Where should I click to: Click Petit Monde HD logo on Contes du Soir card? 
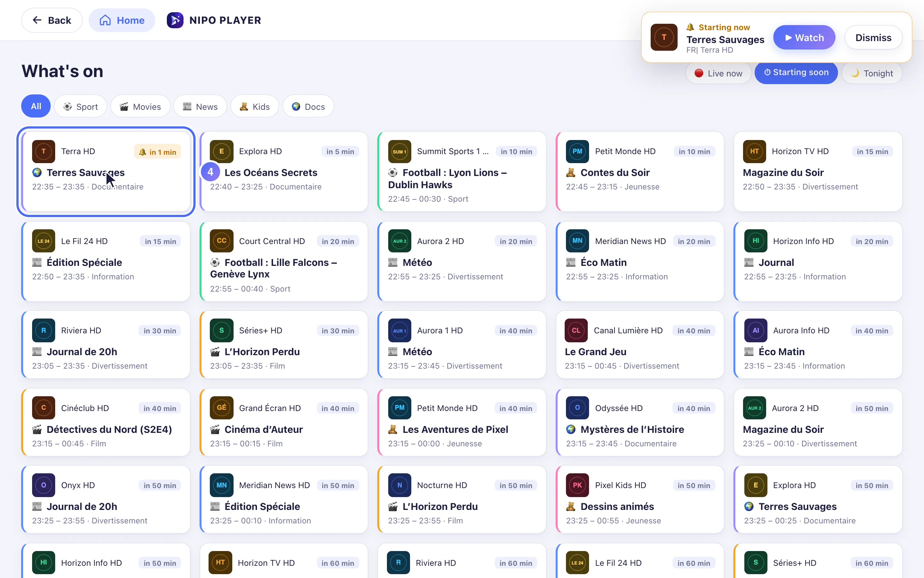tap(577, 151)
